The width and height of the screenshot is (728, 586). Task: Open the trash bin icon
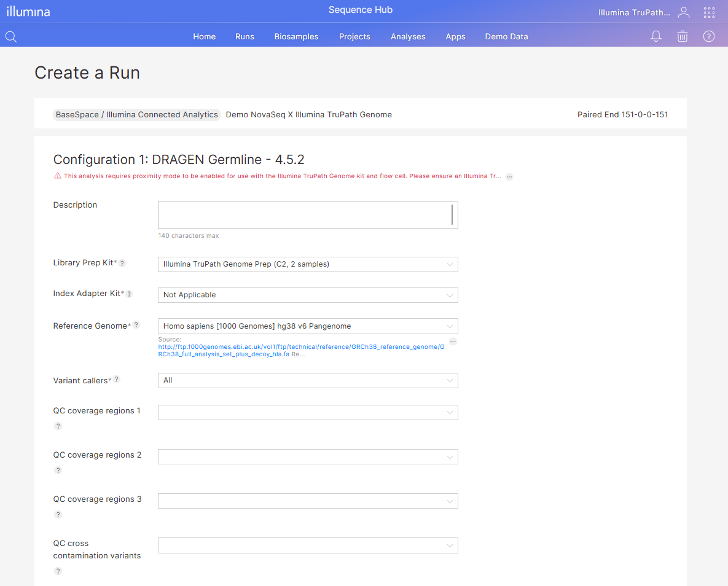682,37
